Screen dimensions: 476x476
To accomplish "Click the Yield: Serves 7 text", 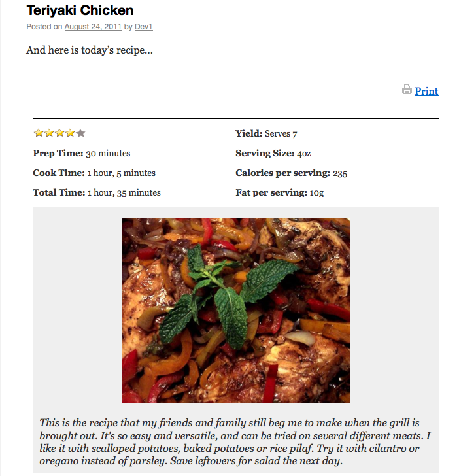I will (266, 133).
